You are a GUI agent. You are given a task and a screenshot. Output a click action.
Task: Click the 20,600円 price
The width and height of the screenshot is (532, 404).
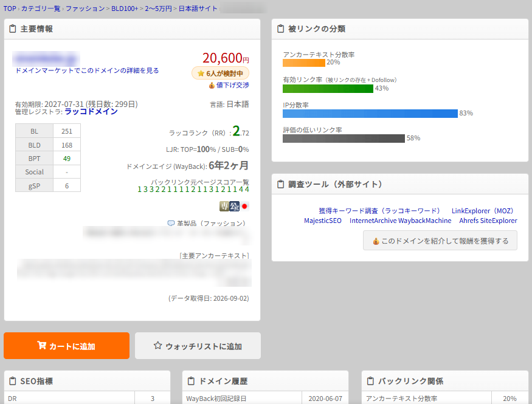[226, 58]
